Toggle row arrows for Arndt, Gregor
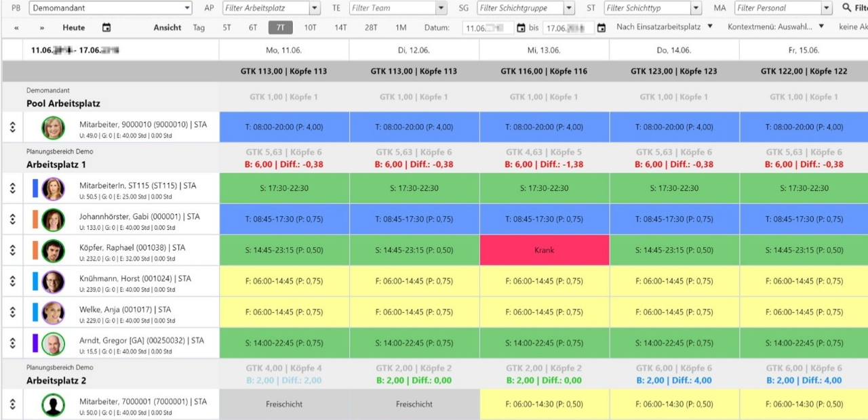868x420 pixels. point(12,343)
